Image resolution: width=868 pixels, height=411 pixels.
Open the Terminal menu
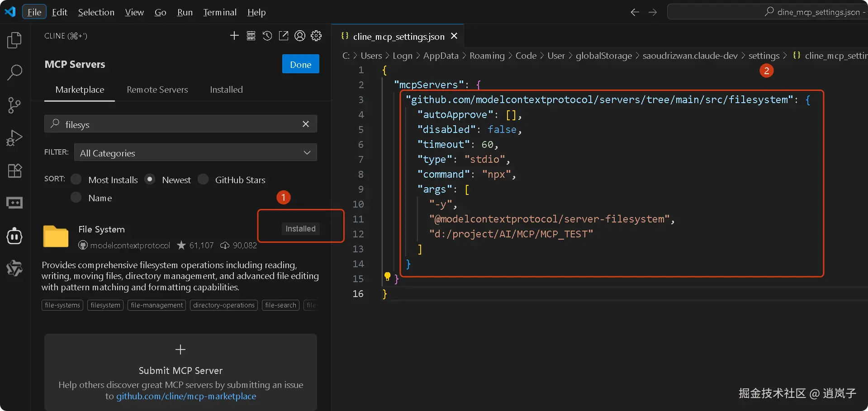(219, 12)
